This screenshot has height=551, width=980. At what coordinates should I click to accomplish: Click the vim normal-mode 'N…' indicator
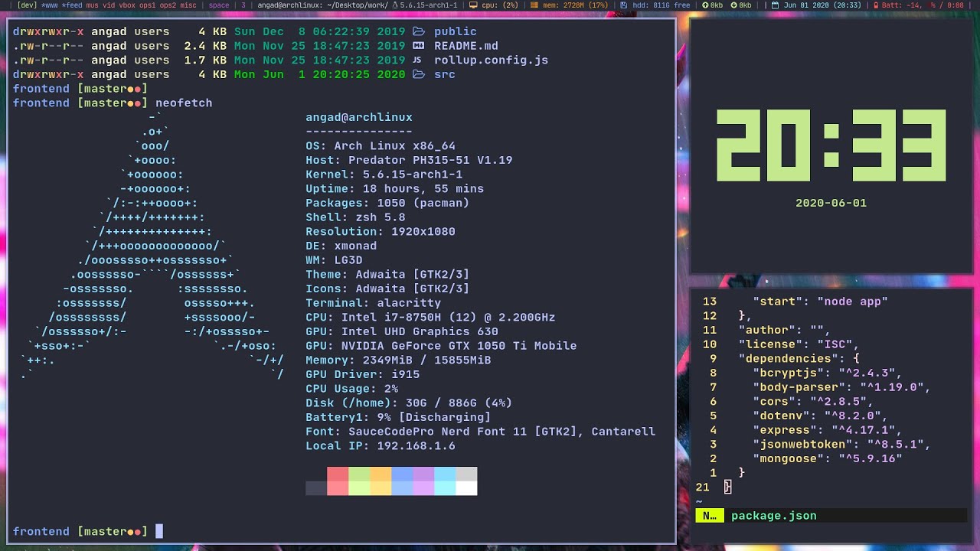click(x=709, y=516)
